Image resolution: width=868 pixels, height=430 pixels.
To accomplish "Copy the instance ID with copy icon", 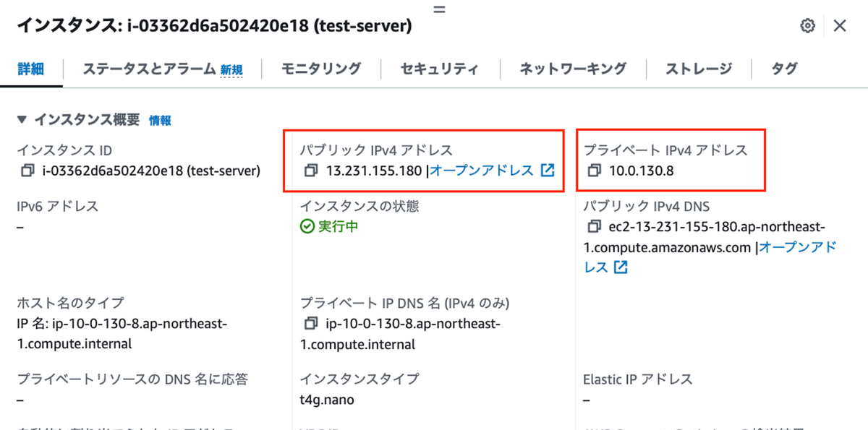I will coord(27,171).
